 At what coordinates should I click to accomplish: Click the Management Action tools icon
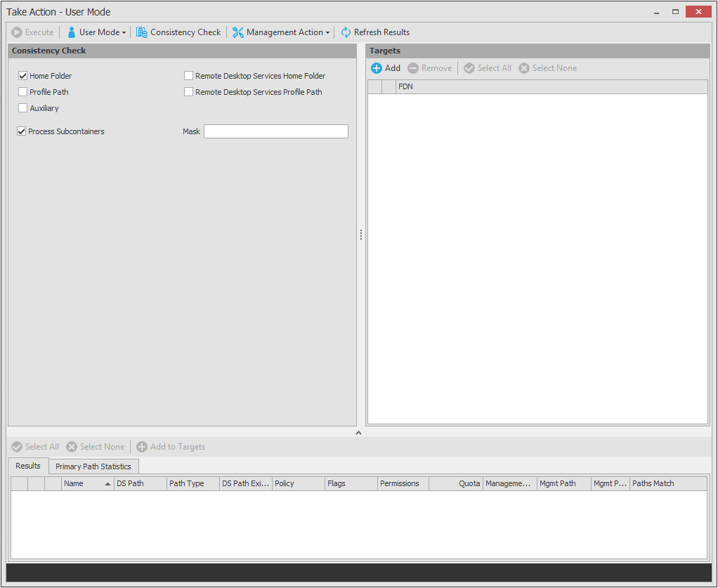(x=237, y=32)
